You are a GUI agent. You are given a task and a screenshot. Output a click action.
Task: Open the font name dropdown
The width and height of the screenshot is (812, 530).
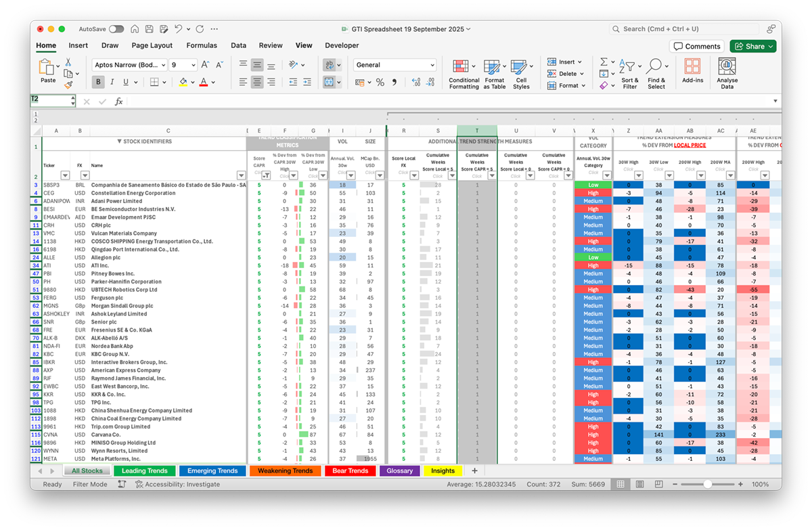click(x=162, y=65)
